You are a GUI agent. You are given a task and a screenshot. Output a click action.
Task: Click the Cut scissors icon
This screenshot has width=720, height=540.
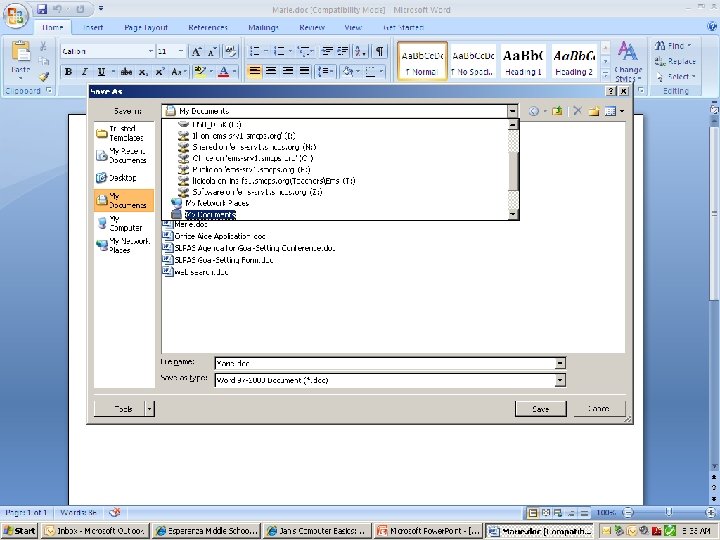coord(43,46)
